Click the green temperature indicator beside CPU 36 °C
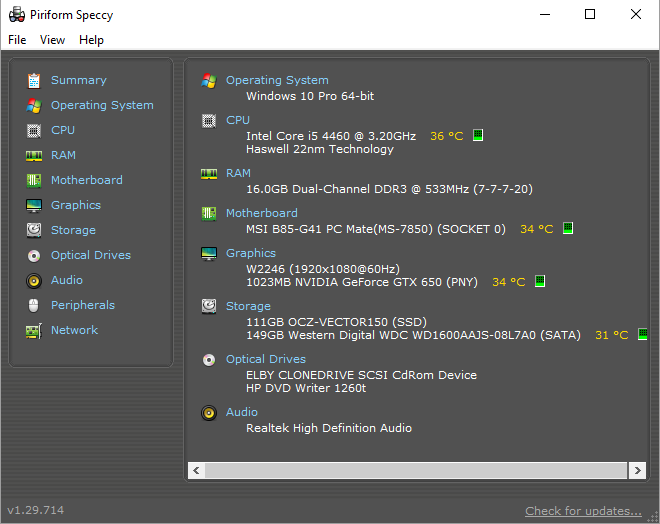This screenshot has width=660, height=524. click(x=478, y=135)
